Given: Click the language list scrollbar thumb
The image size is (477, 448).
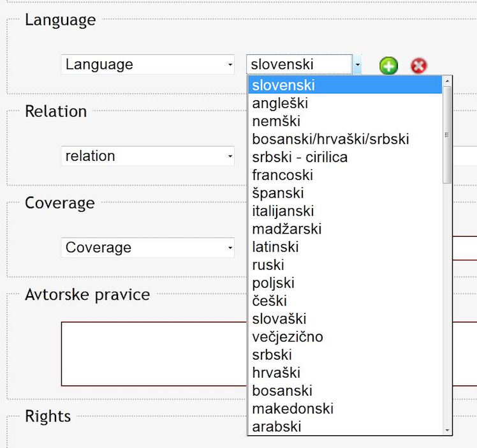Looking at the screenshot, I should tap(447, 134).
